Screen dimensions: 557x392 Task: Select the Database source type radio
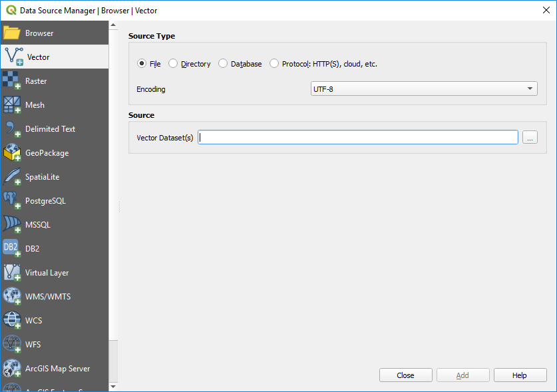pos(223,63)
